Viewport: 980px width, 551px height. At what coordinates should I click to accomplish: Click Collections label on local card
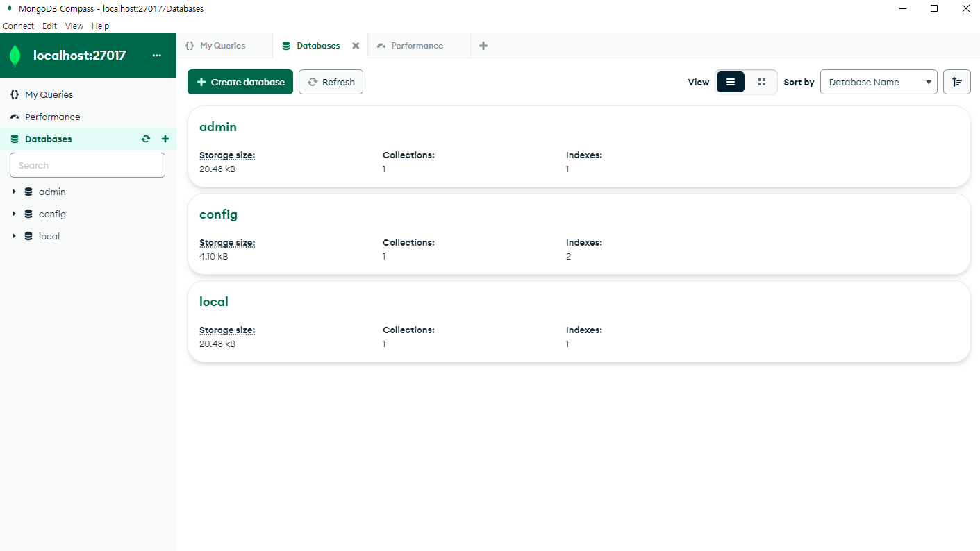point(408,330)
